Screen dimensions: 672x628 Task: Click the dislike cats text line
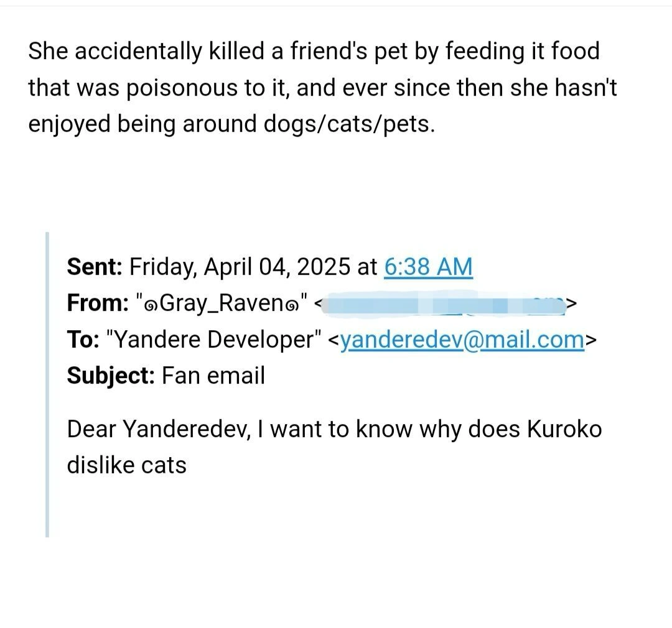click(127, 465)
